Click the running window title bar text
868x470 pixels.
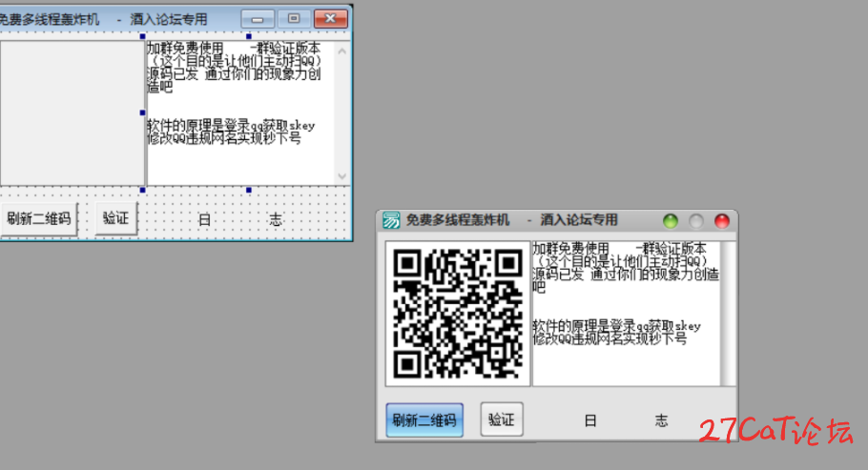point(512,220)
